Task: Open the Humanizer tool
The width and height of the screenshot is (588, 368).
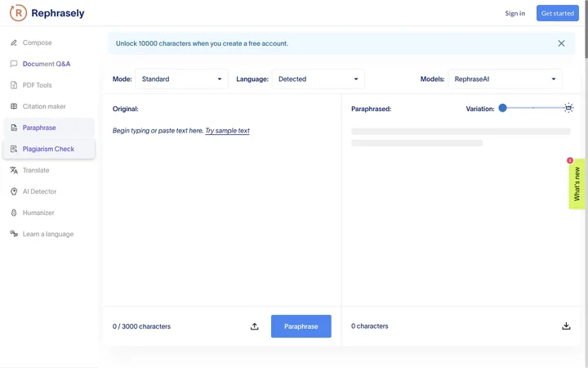Action: (49, 213)
